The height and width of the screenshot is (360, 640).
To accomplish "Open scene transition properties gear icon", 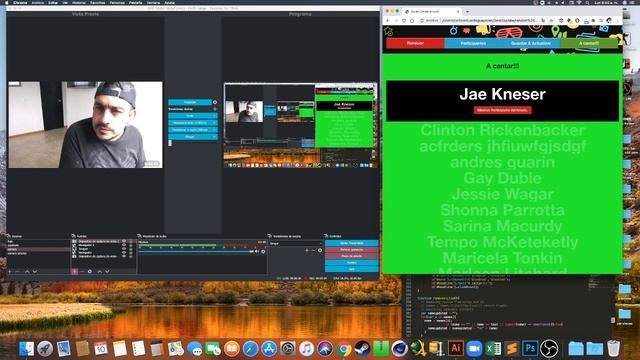I will coord(320,250).
